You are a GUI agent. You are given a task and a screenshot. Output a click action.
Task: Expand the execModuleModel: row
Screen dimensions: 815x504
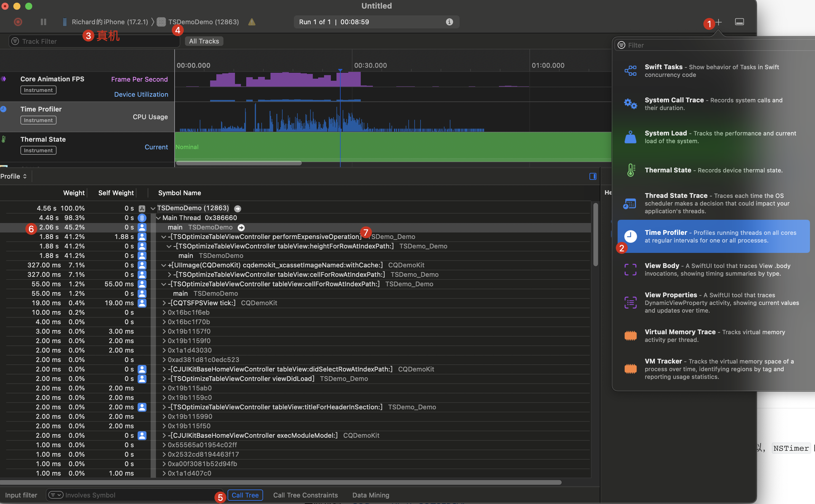point(164,436)
